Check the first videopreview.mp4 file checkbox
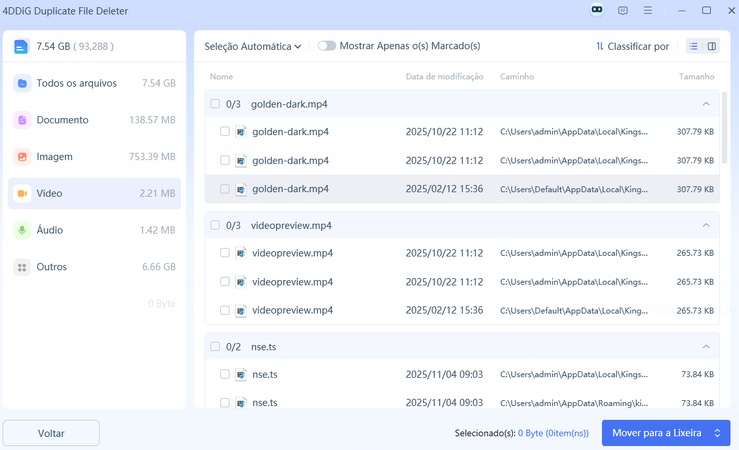 (x=225, y=253)
